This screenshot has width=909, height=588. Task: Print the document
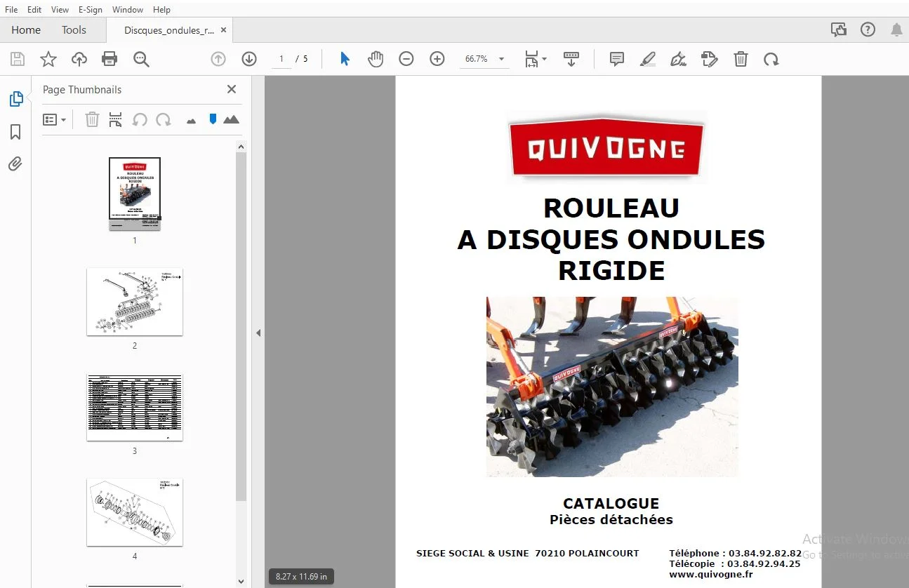pyautogui.click(x=110, y=59)
